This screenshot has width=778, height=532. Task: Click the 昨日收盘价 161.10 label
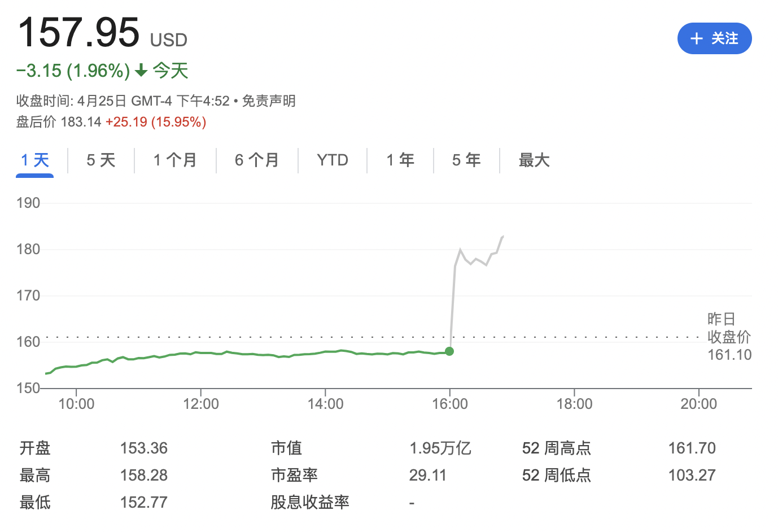pos(729,337)
